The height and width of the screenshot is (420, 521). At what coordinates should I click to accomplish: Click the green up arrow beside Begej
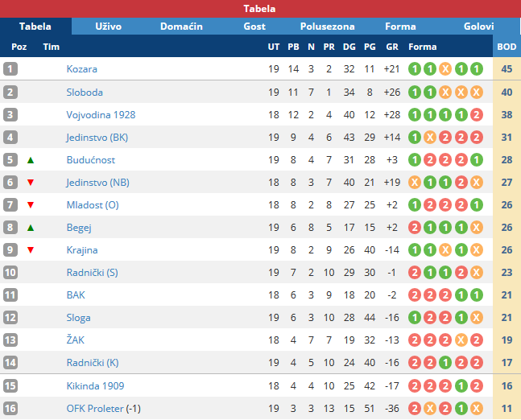coord(31,228)
